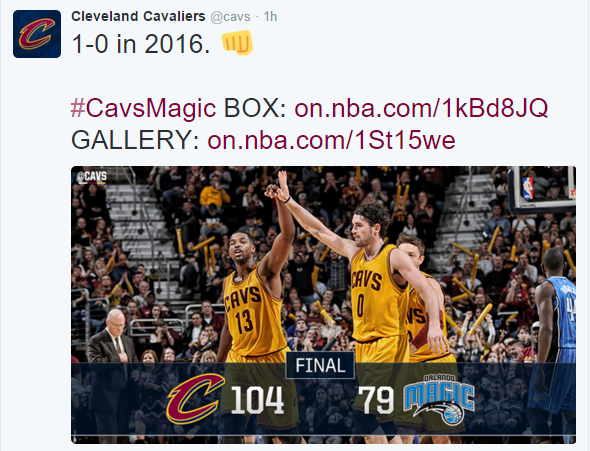590x451 pixels.
Task: Click the Orlando Magic logo
Action: point(439,400)
